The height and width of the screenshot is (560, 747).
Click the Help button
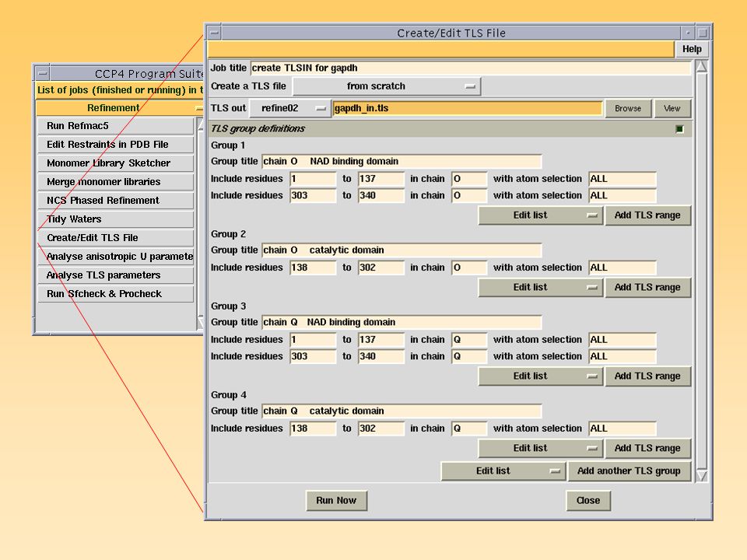pyautogui.click(x=691, y=49)
